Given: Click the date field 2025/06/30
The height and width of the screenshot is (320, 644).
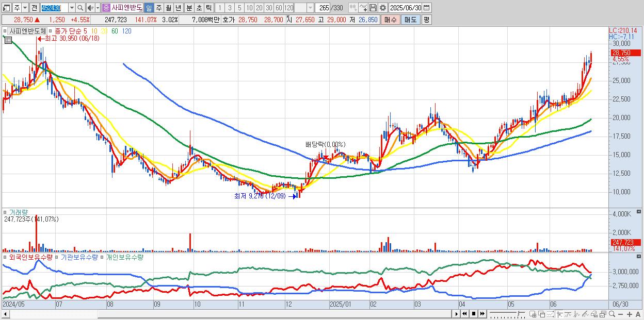Looking at the screenshot, I should tap(406, 8).
